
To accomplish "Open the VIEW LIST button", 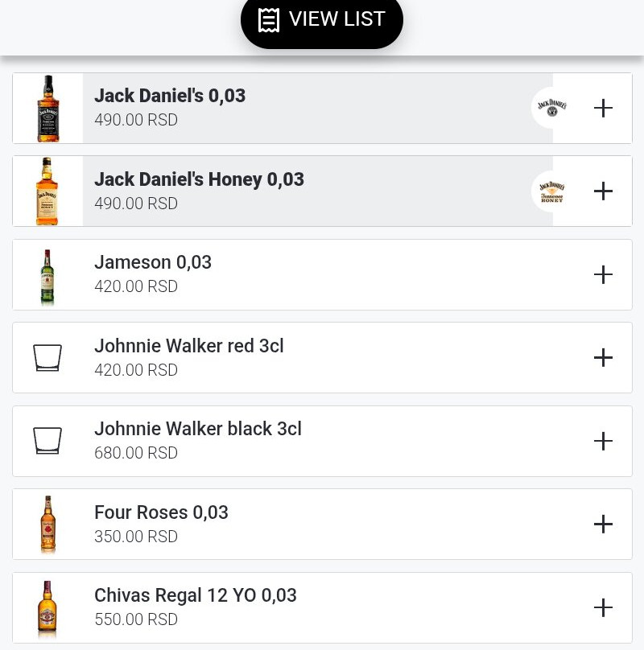I will click(322, 19).
